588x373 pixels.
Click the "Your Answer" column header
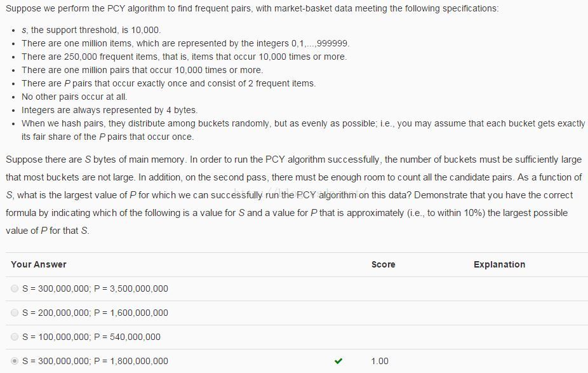point(39,264)
